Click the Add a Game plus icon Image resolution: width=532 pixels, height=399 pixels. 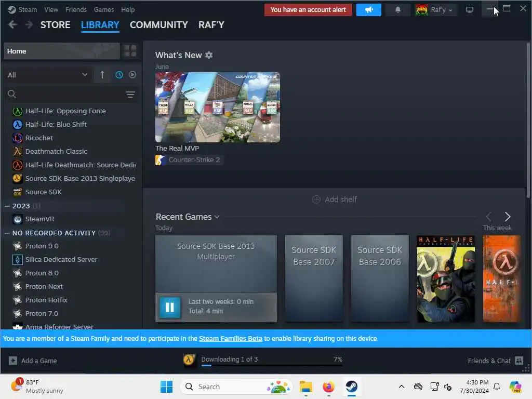pos(13,361)
